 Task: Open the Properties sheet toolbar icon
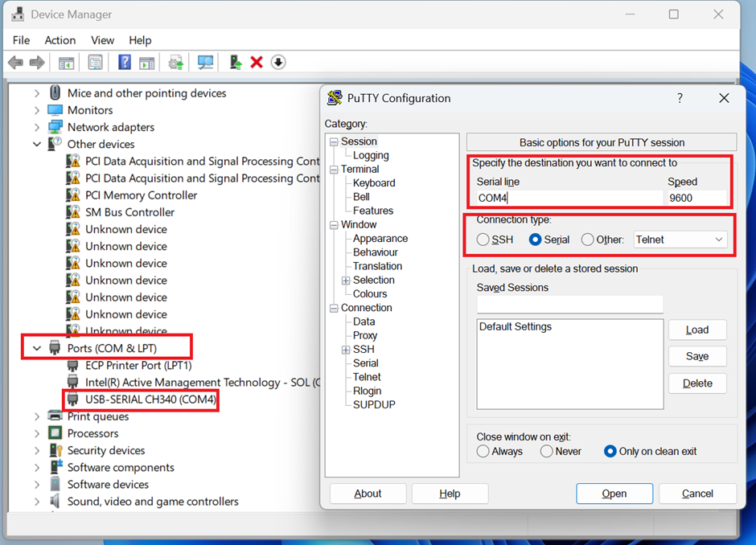pyautogui.click(x=96, y=62)
